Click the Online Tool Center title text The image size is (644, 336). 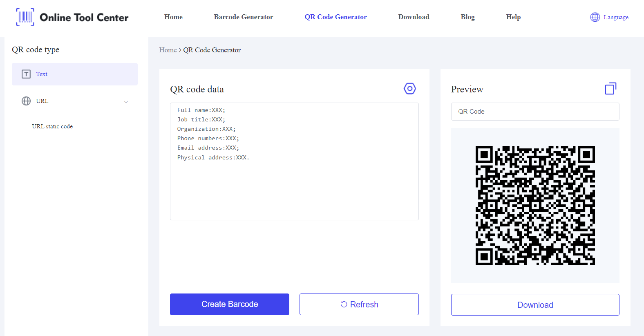84,17
